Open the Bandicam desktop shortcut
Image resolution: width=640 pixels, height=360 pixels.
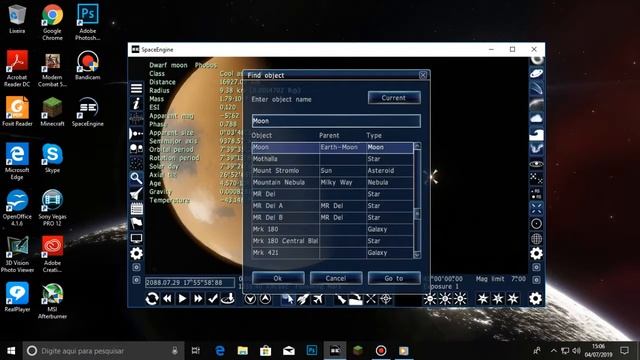88,65
